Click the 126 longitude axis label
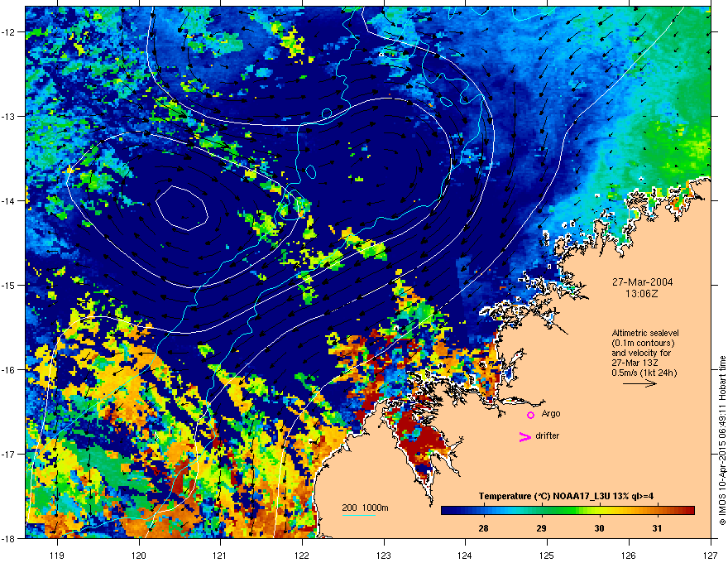 629,555
